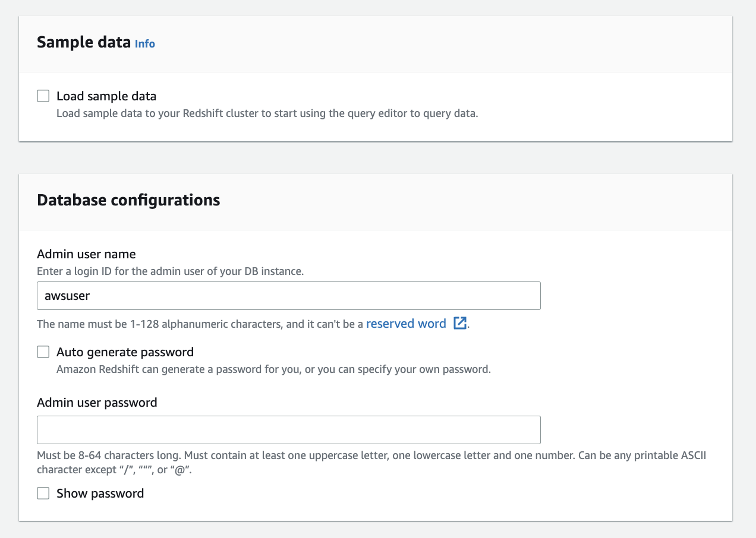Open the Info link beside Sample data
The height and width of the screenshot is (538, 756).
click(145, 43)
